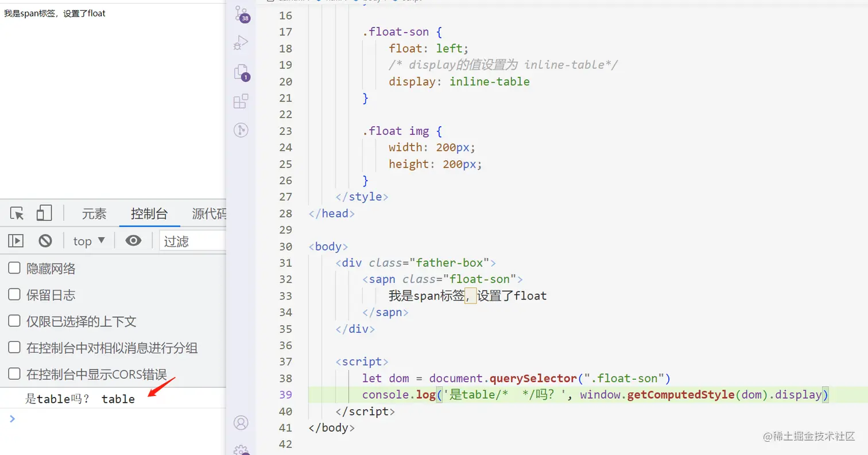Click the closing </div> tag
The height and width of the screenshot is (455, 868).
pos(355,329)
